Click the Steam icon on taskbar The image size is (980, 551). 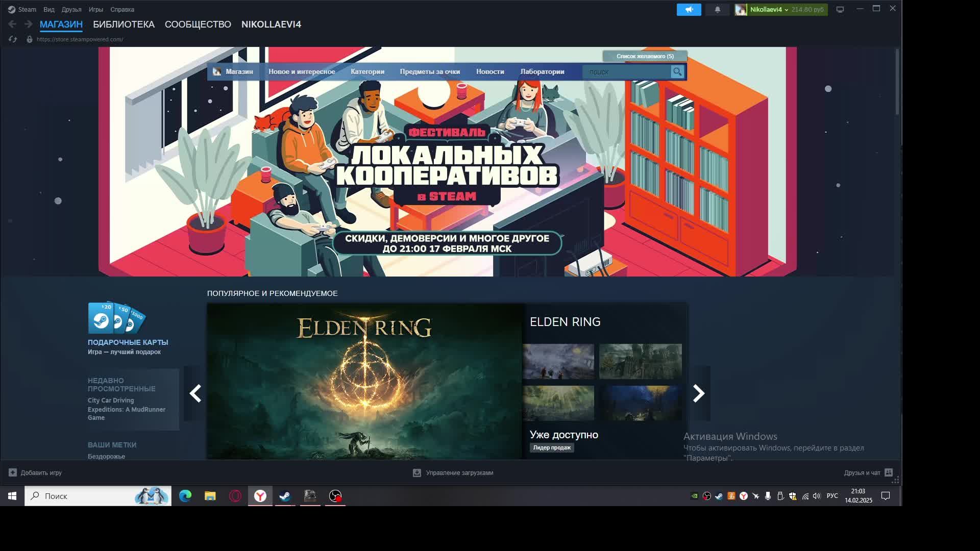coord(285,496)
